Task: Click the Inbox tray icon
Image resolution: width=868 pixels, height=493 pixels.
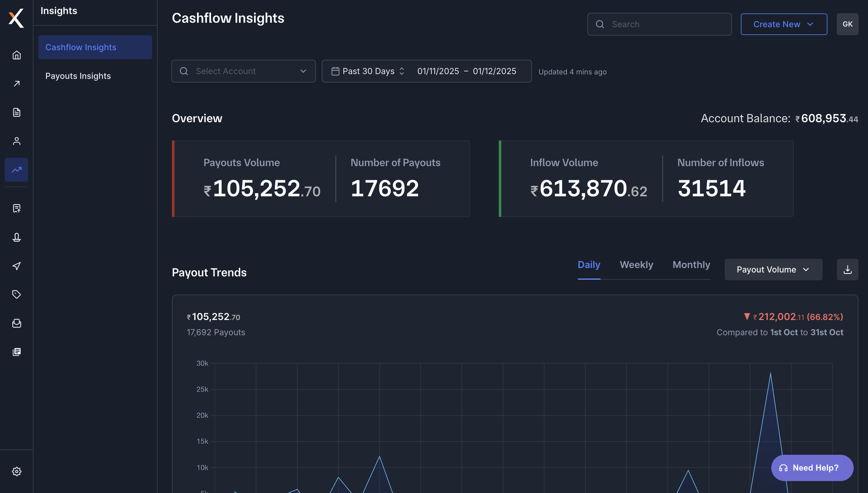Action: [x=16, y=323]
